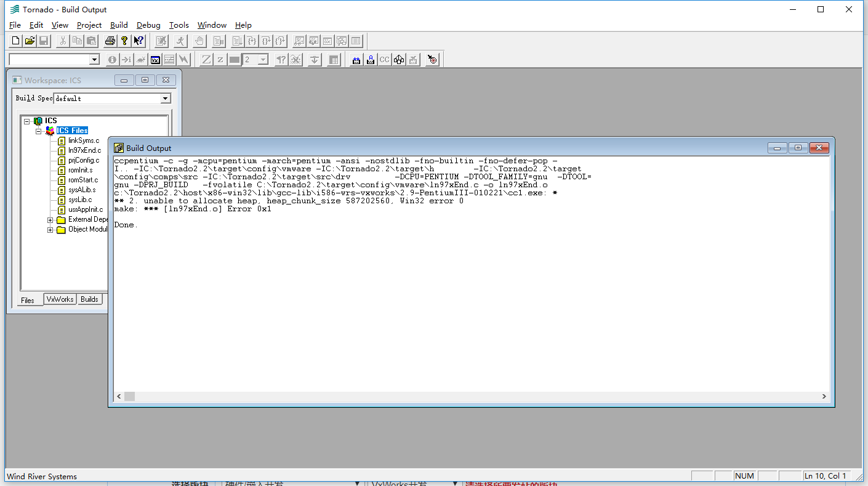This screenshot has height=486, width=868.
Task: Click the '->i' launch shell icon
Action: point(126,60)
